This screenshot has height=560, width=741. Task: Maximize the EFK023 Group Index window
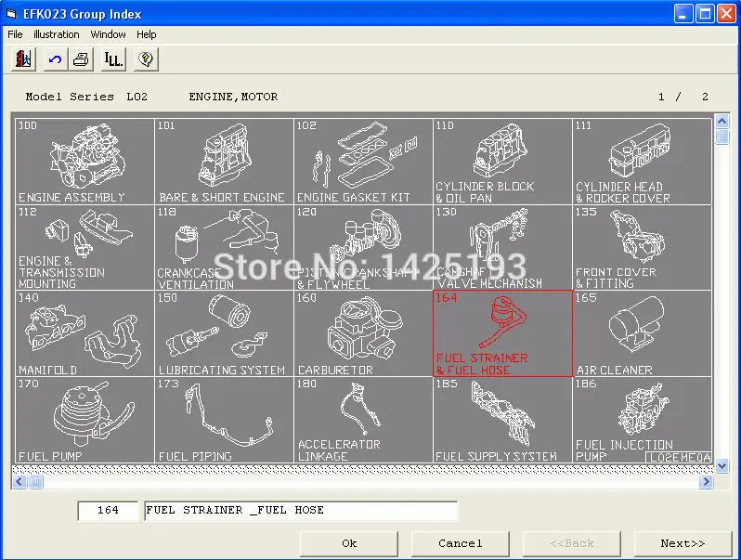pyautogui.click(x=705, y=14)
